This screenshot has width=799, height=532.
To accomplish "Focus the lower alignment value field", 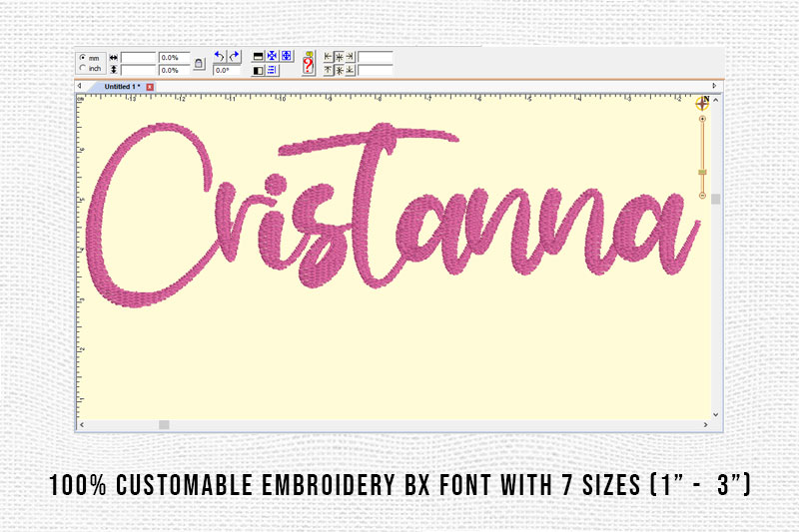I will 376,70.
